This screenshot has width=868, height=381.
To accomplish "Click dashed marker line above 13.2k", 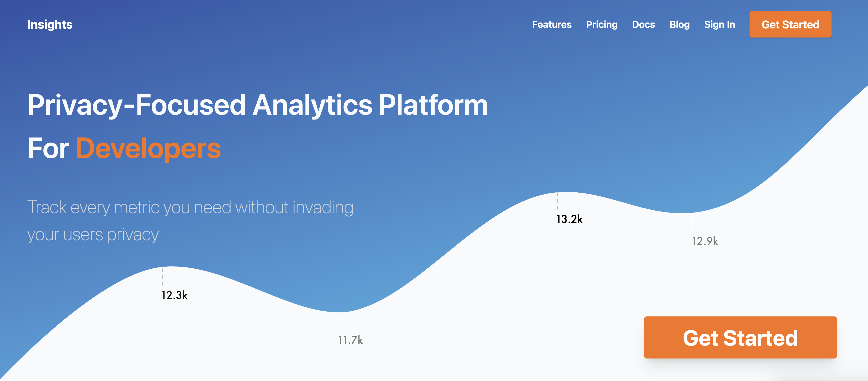I will click(557, 202).
